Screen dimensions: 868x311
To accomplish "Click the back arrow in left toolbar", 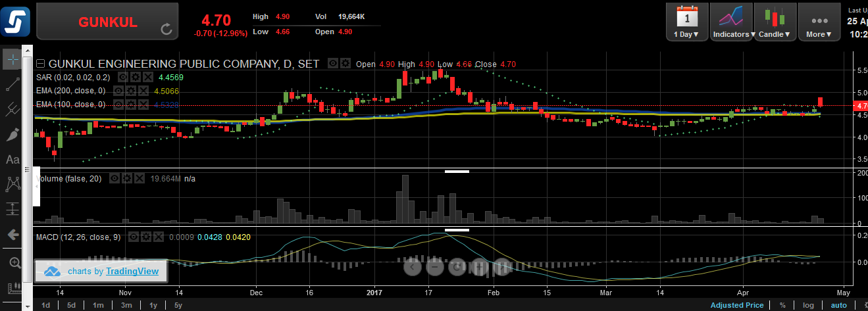I will pos(13,235).
